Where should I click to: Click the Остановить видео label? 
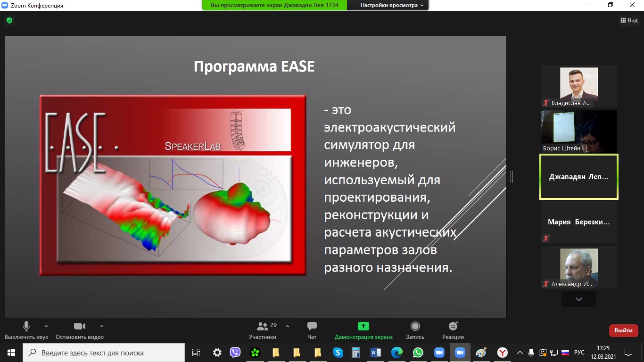coord(80,337)
